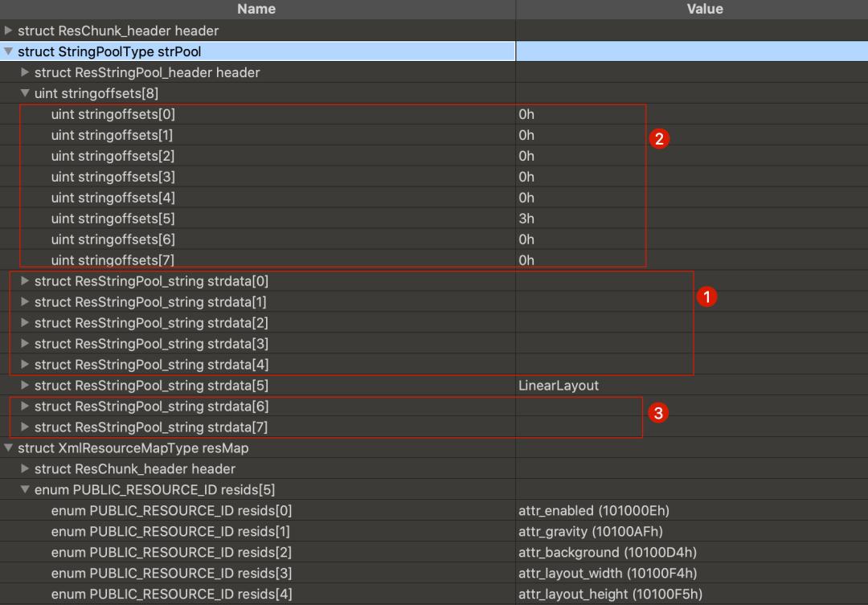Click the Value column header
This screenshot has width=868, height=605.
point(704,9)
